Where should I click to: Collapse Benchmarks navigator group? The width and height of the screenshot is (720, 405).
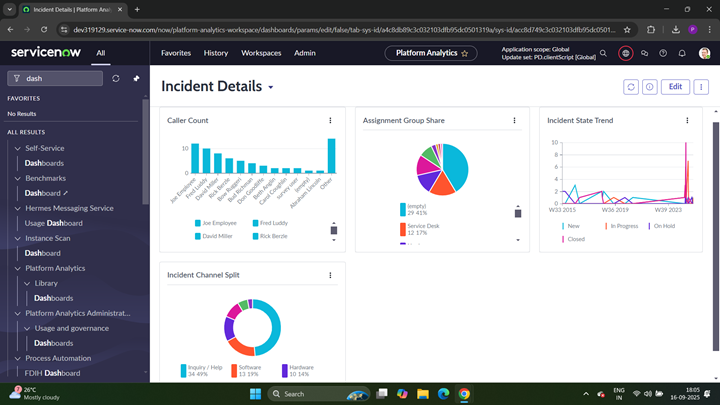tap(17, 178)
